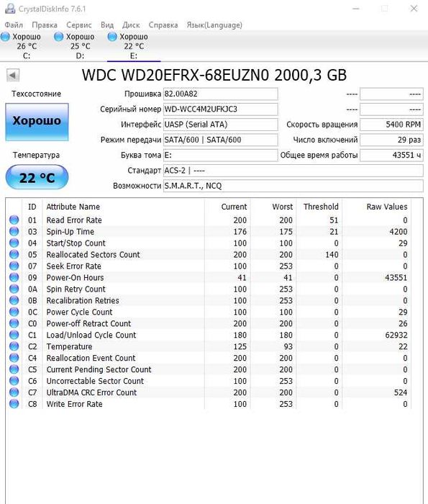The width and height of the screenshot is (428, 504).
Task: Click status orb of Uncorrectable Sector Count row
Action: point(14,381)
